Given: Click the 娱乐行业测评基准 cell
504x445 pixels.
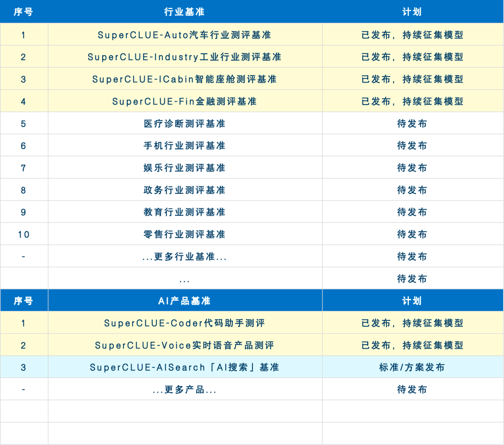Looking at the screenshot, I should pos(184,168).
